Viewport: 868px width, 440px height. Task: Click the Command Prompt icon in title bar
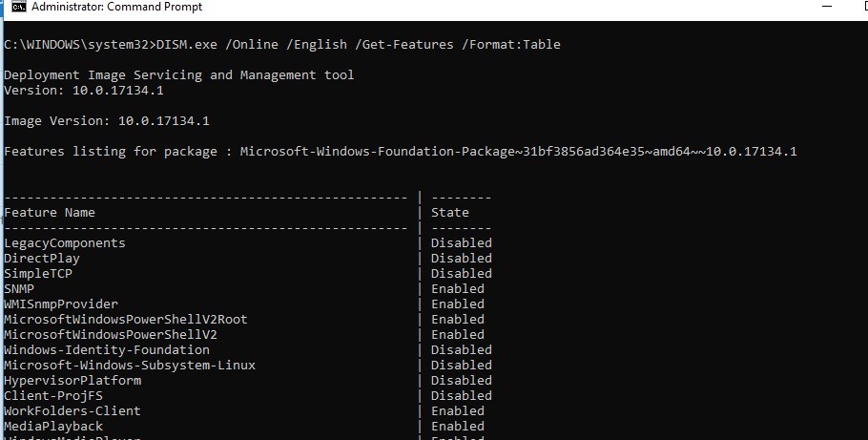pyautogui.click(x=17, y=7)
